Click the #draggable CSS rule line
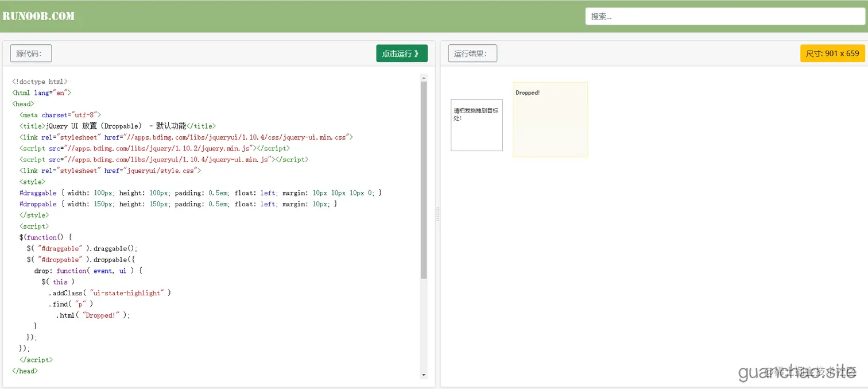This screenshot has width=868, height=389. pos(200,193)
